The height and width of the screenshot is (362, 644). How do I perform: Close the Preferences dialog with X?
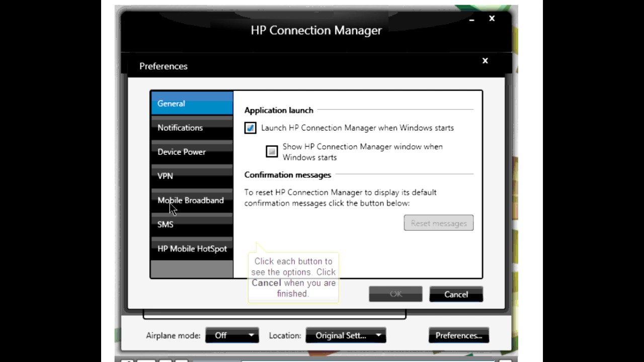point(485,60)
